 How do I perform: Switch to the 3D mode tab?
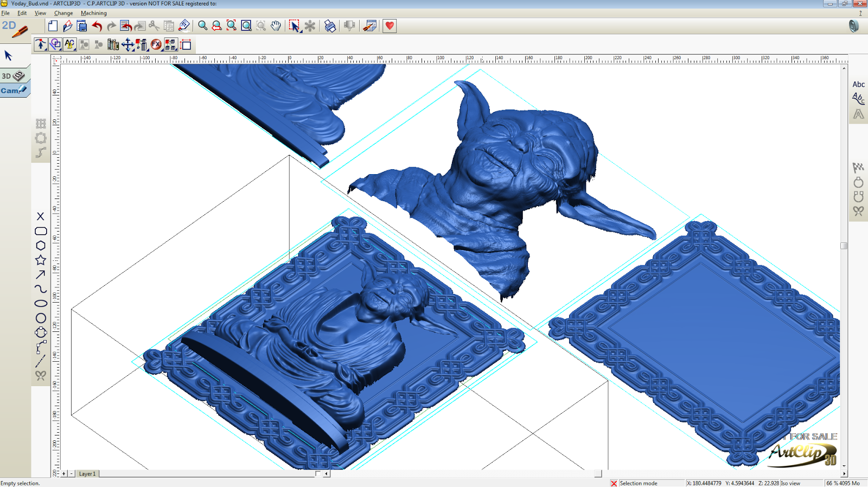[15, 75]
